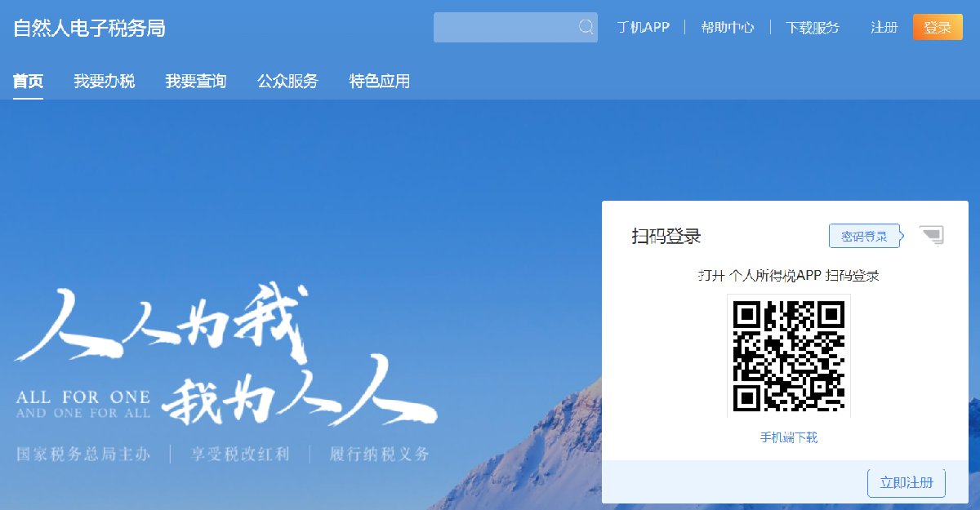Switch to password login via monitor icon

931,236
